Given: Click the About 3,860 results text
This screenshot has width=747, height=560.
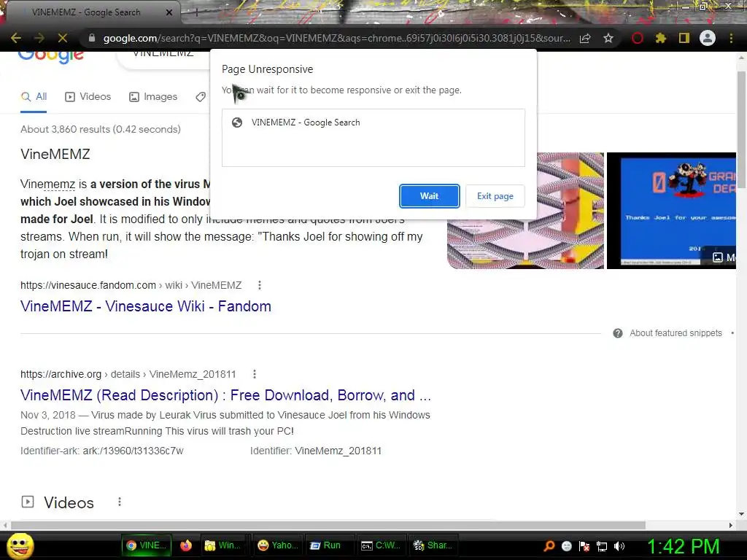Looking at the screenshot, I should pyautogui.click(x=101, y=129).
